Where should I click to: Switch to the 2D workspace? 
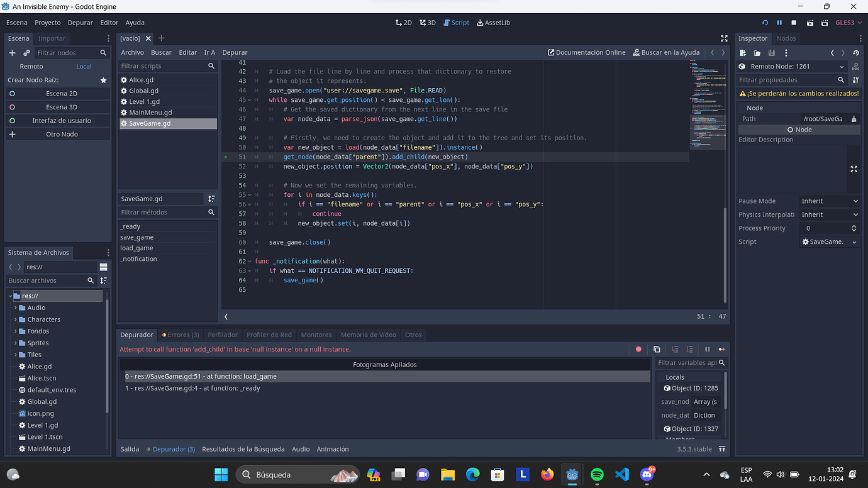pos(403,22)
